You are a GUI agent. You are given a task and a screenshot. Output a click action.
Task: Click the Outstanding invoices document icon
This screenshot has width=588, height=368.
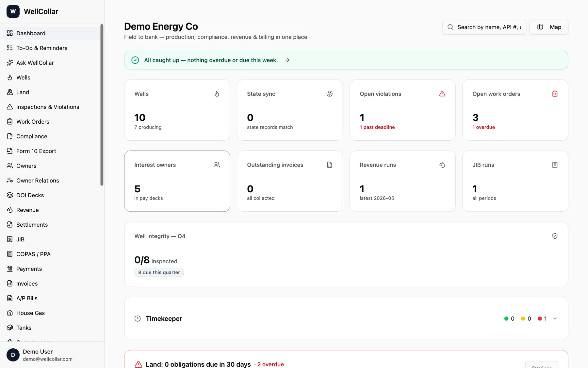(329, 165)
